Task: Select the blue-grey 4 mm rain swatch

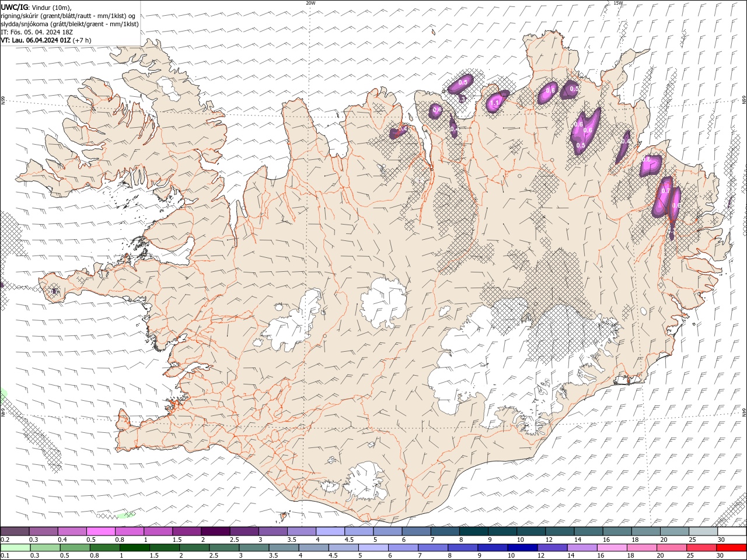Action: [313, 548]
